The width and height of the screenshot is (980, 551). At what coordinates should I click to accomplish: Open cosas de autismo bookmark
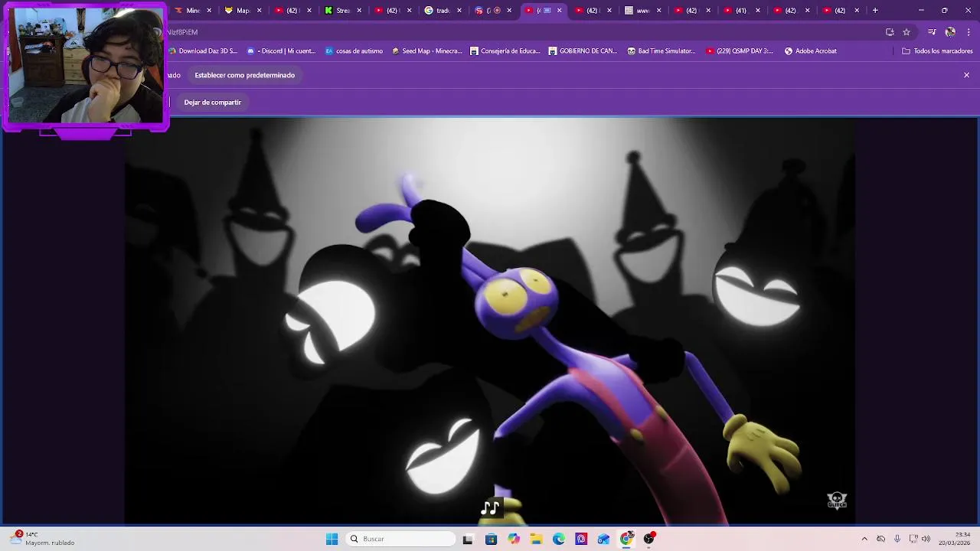pyautogui.click(x=354, y=51)
